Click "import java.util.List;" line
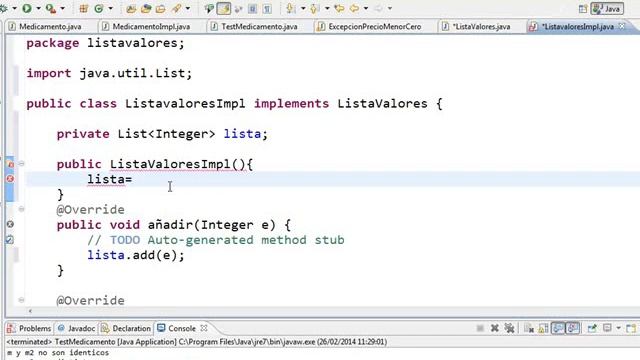The width and height of the screenshot is (640, 360). [x=109, y=73]
